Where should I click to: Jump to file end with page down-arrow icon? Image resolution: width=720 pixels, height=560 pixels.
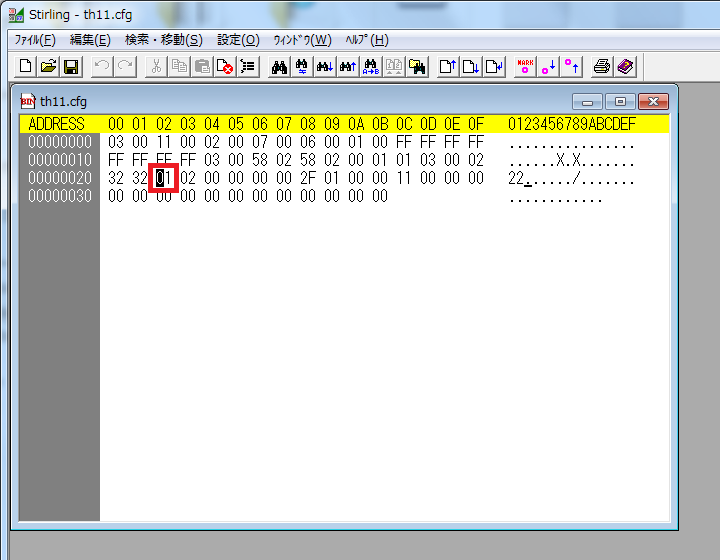click(471, 67)
